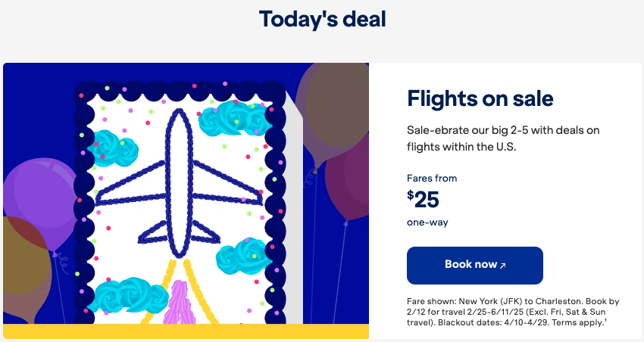Open the Flights on sale heading
The image size is (644, 342).
[480, 99]
